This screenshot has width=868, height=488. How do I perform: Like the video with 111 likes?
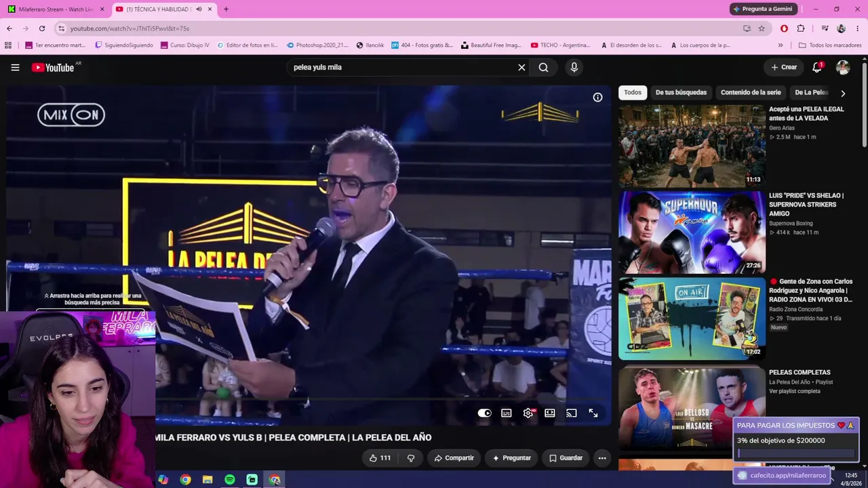coord(380,457)
